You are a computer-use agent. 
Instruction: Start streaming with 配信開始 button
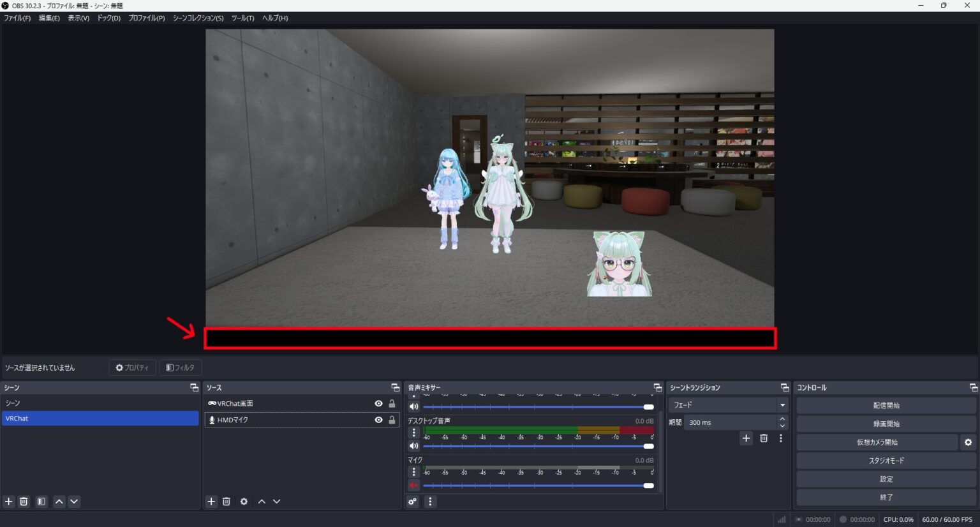coord(886,405)
